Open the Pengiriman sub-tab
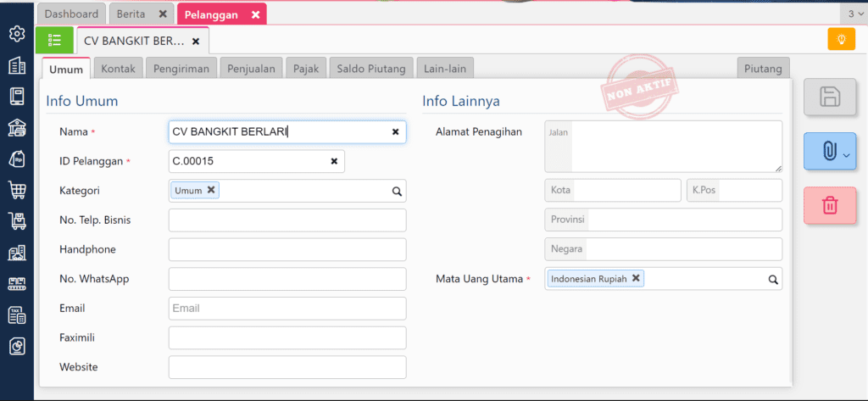 tap(181, 70)
